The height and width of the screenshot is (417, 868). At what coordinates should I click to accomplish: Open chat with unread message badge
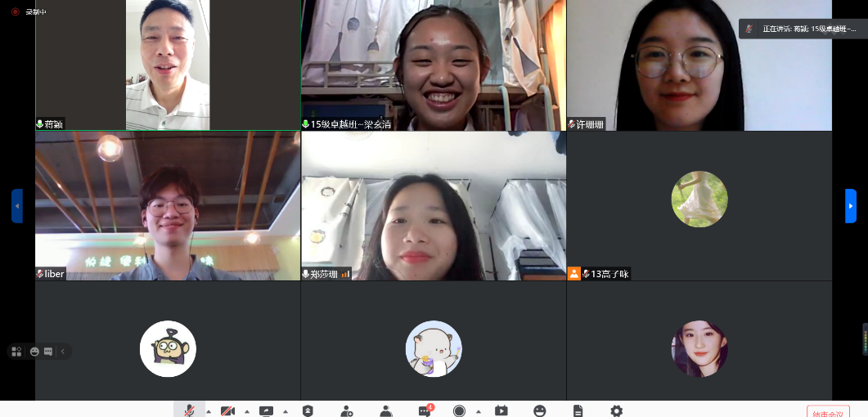click(x=424, y=410)
